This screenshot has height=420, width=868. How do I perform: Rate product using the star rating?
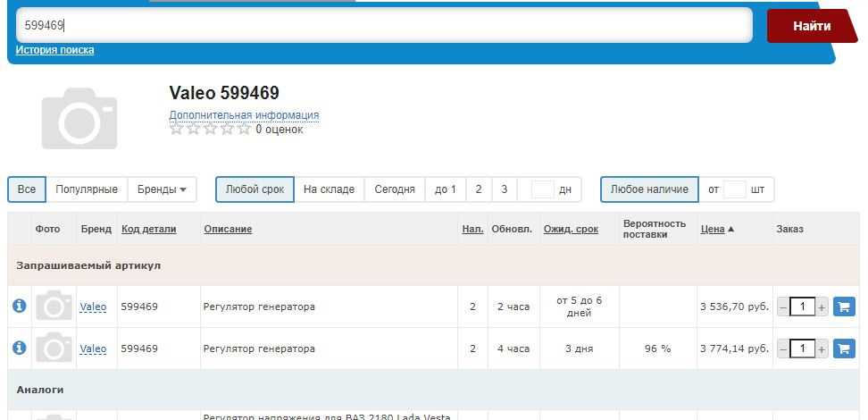click(210, 130)
